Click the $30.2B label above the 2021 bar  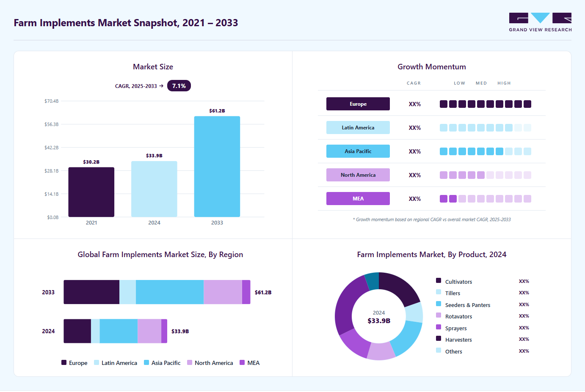91,162
